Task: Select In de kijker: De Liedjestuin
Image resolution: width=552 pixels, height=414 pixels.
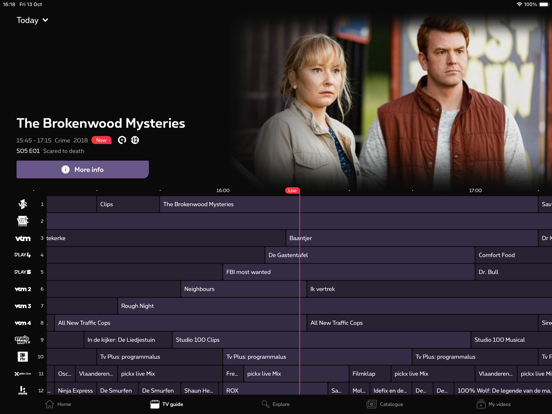Action: click(x=128, y=340)
